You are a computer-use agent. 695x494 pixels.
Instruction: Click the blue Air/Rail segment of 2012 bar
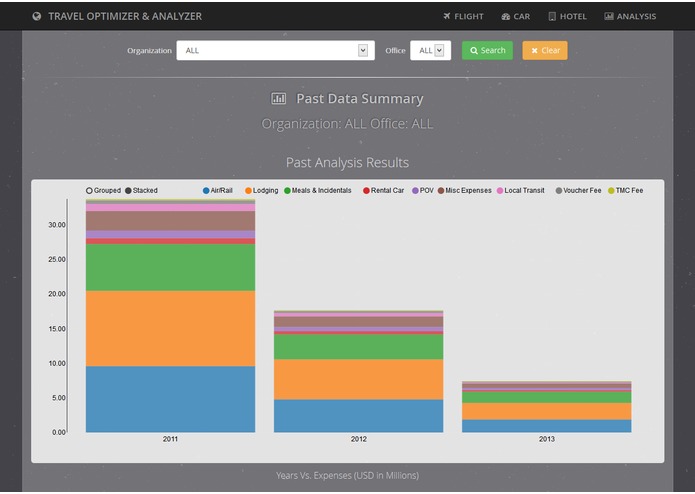pyautogui.click(x=359, y=416)
